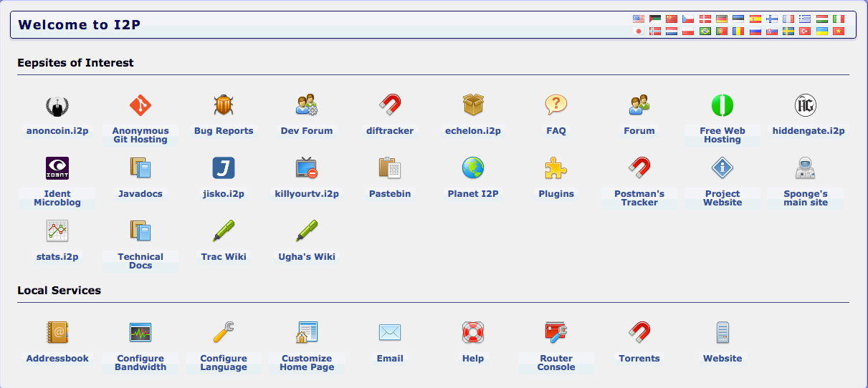Choose the Estonian flag
The width and height of the screenshot is (868, 388).
point(738,19)
